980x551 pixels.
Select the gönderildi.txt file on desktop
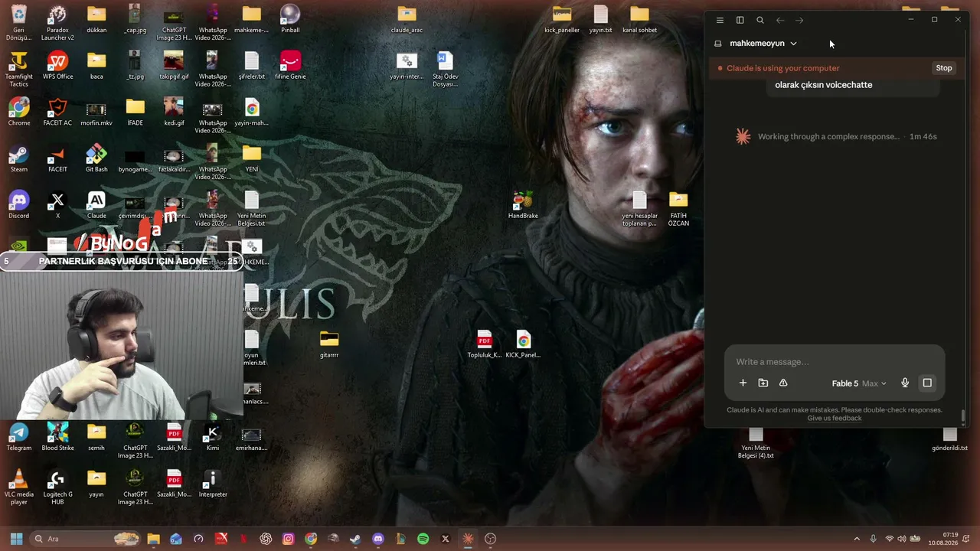pyautogui.click(x=949, y=439)
